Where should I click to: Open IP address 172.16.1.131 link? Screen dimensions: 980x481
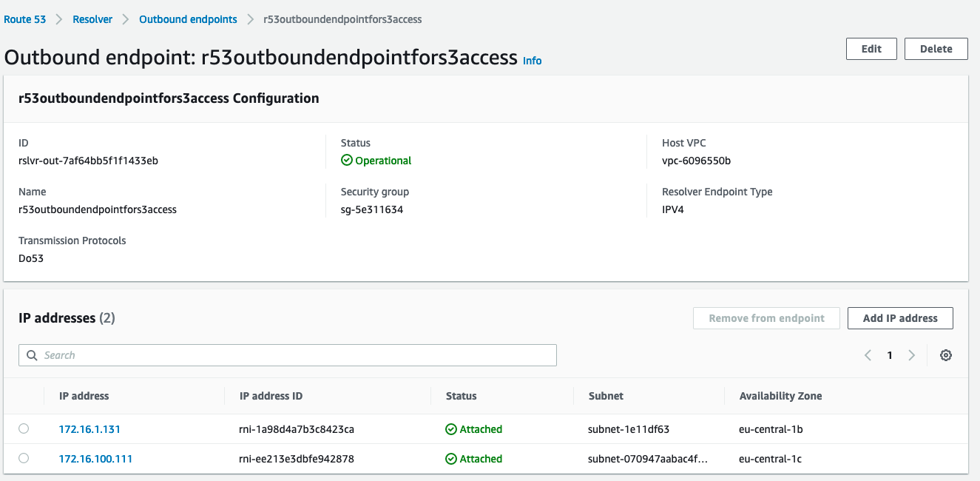pyautogui.click(x=89, y=429)
